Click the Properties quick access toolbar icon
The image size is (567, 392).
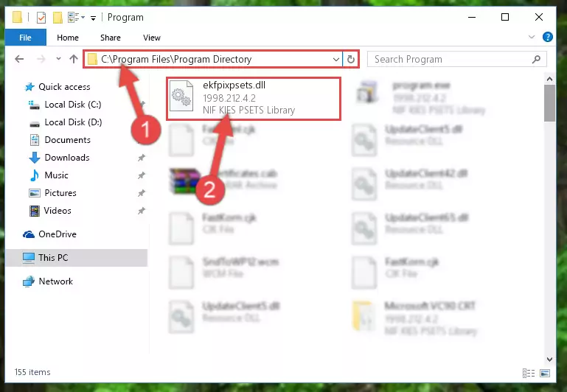(x=41, y=18)
